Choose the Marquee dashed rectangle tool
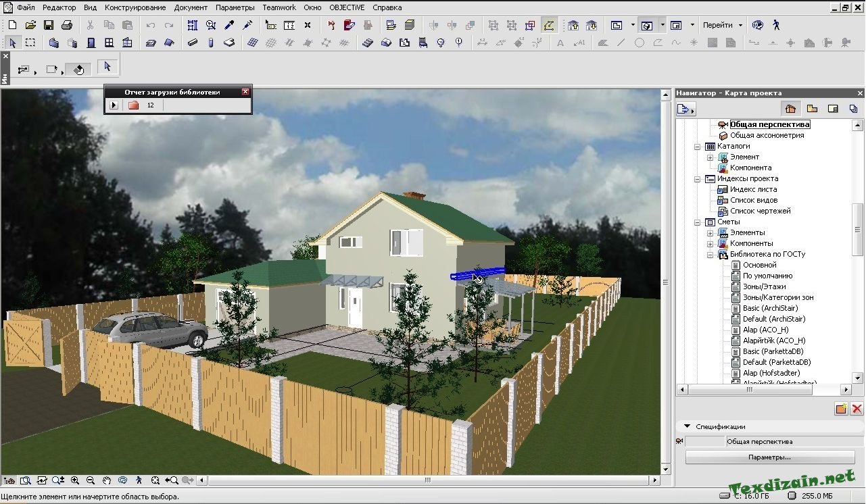The width and height of the screenshot is (866, 504). (x=30, y=43)
